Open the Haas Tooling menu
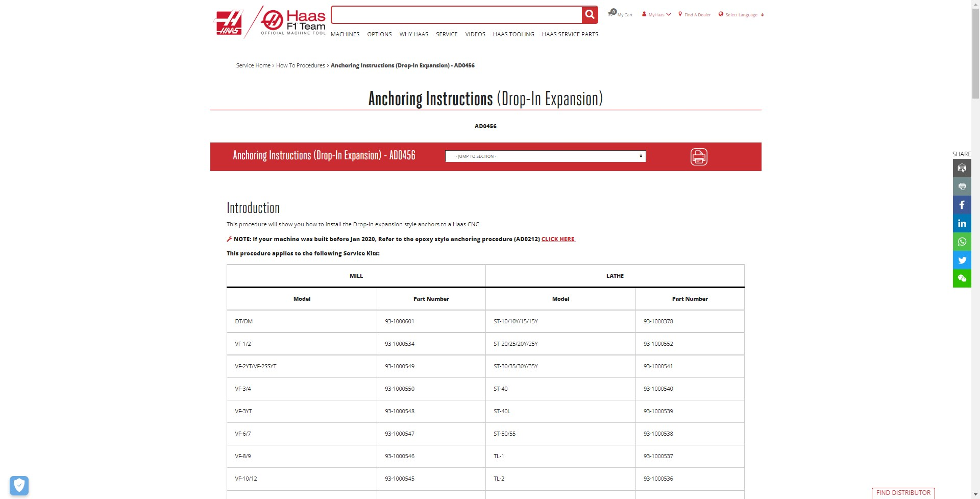The width and height of the screenshot is (980, 499). 513,34
